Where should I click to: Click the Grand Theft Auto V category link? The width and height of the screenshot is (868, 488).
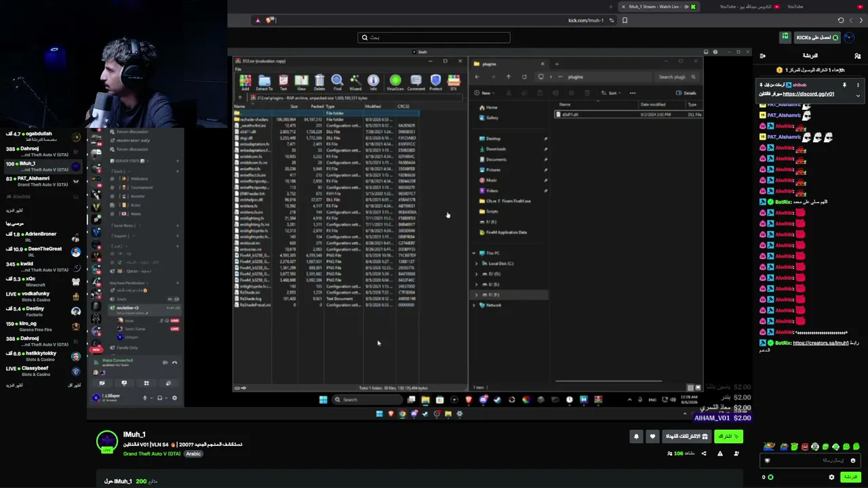click(x=152, y=453)
